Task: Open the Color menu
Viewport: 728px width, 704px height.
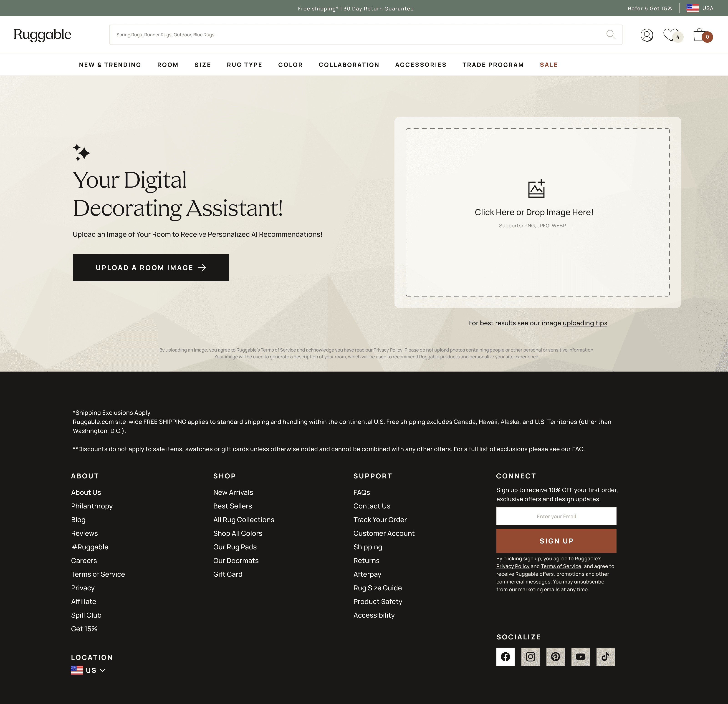Action: (291, 65)
